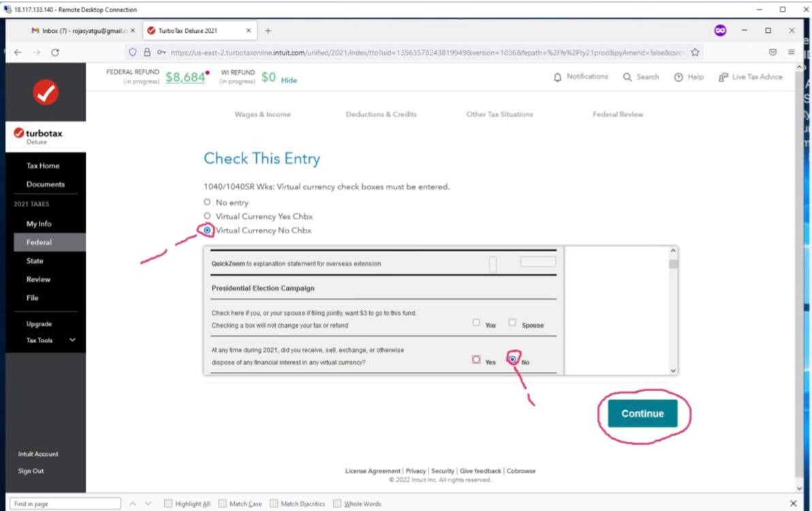
Task: Click the Hide refund link
Action: [289, 80]
